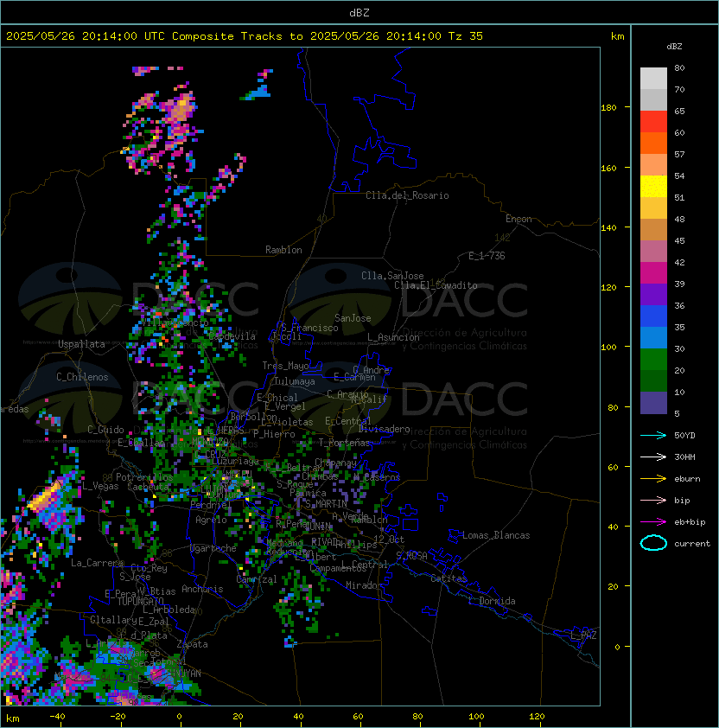This screenshot has height=728, width=719.
Task: Click the '180' tick on the vertical axis
Action: pos(608,108)
